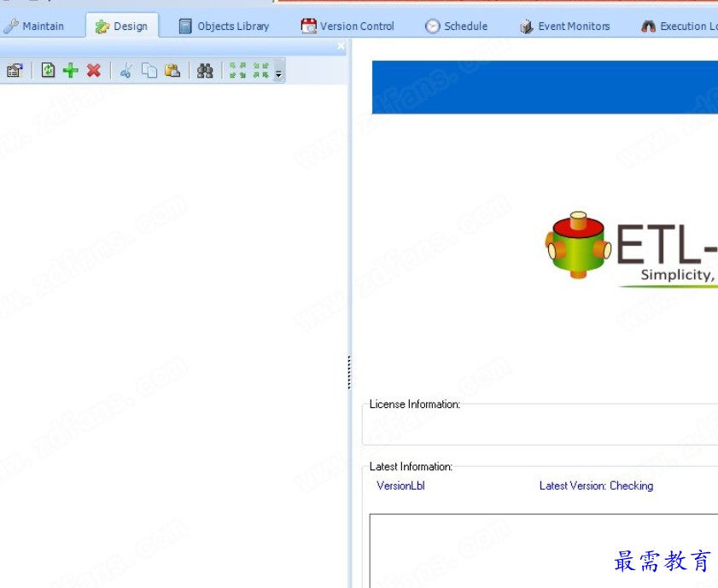Click the VersionLbl text
This screenshot has width=718, height=588.
[x=400, y=486]
